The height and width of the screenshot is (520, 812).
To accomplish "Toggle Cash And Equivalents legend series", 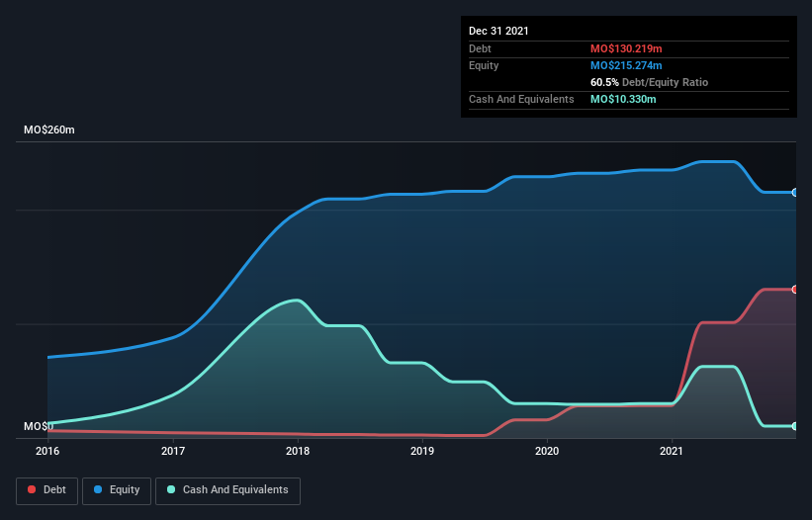I will tap(227, 490).
